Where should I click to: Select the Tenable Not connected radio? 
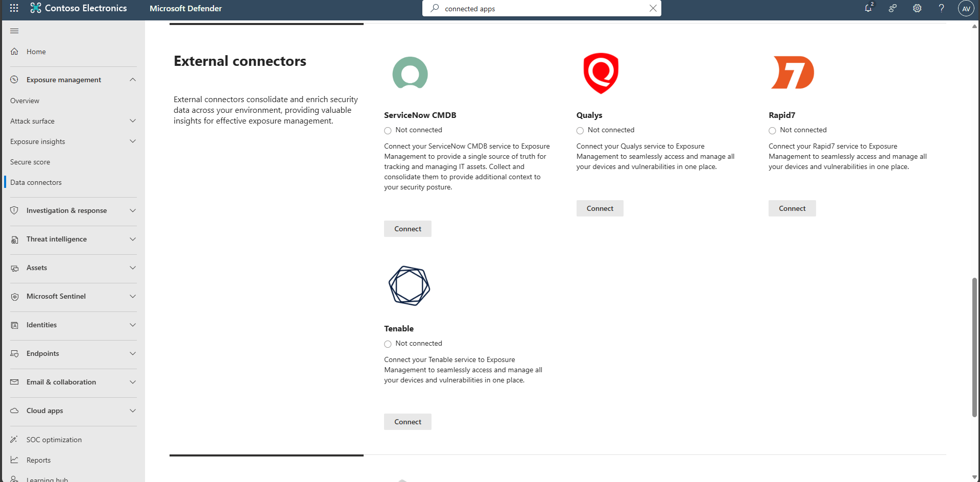pyautogui.click(x=388, y=344)
